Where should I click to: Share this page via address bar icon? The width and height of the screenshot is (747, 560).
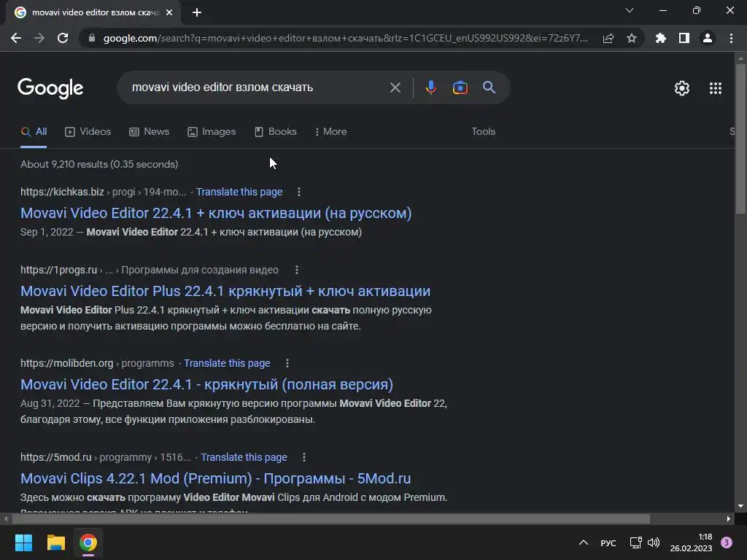[x=608, y=38]
